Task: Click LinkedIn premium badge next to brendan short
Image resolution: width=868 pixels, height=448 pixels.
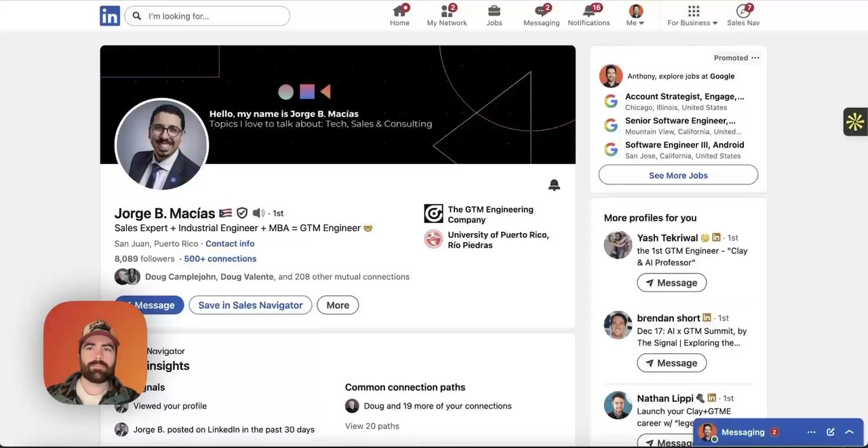Action: pos(707,318)
